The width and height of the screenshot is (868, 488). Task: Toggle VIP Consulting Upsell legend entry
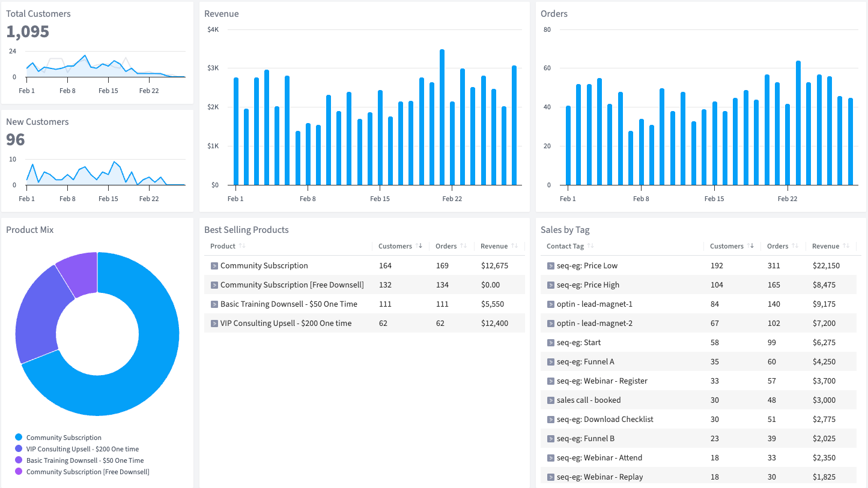pos(82,449)
